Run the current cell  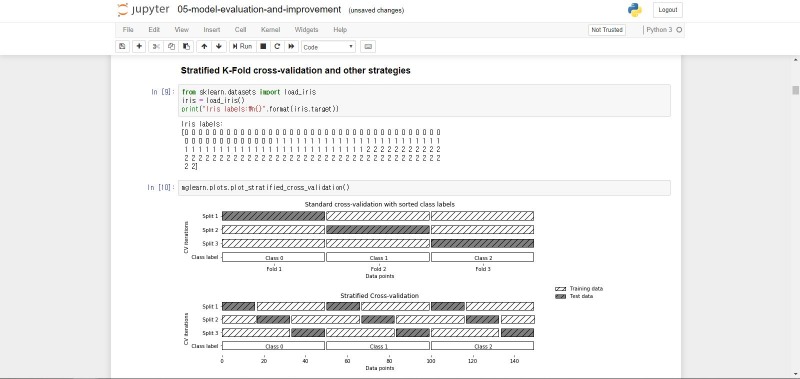[242, 46]
